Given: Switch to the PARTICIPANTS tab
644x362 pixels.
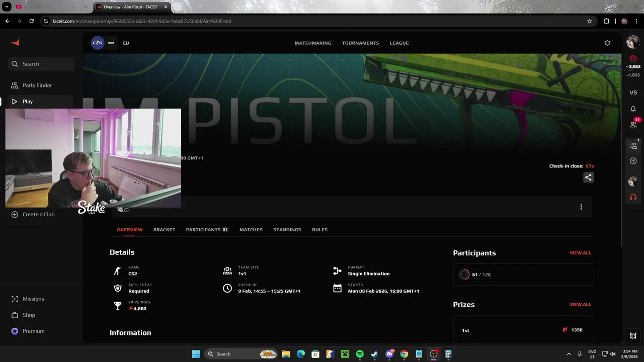Looking at the screenshot, I should click(207, 230).
